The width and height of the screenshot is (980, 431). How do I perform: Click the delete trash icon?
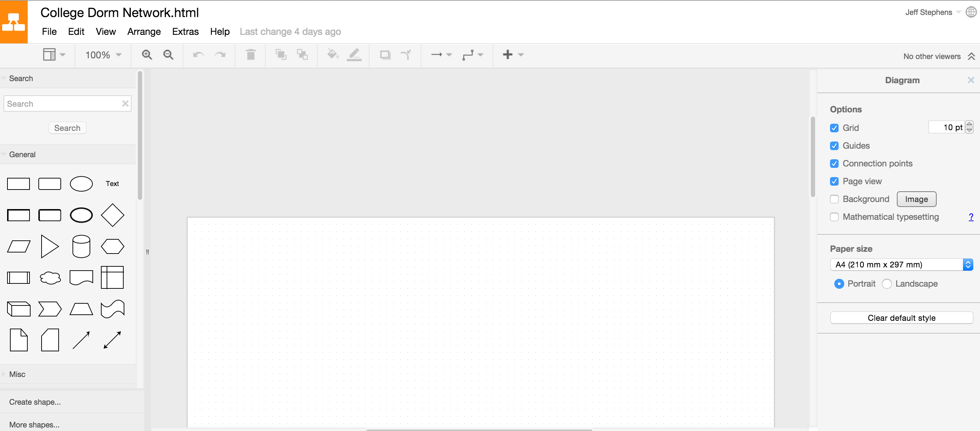pyautogui.click(x=250, y=55)
